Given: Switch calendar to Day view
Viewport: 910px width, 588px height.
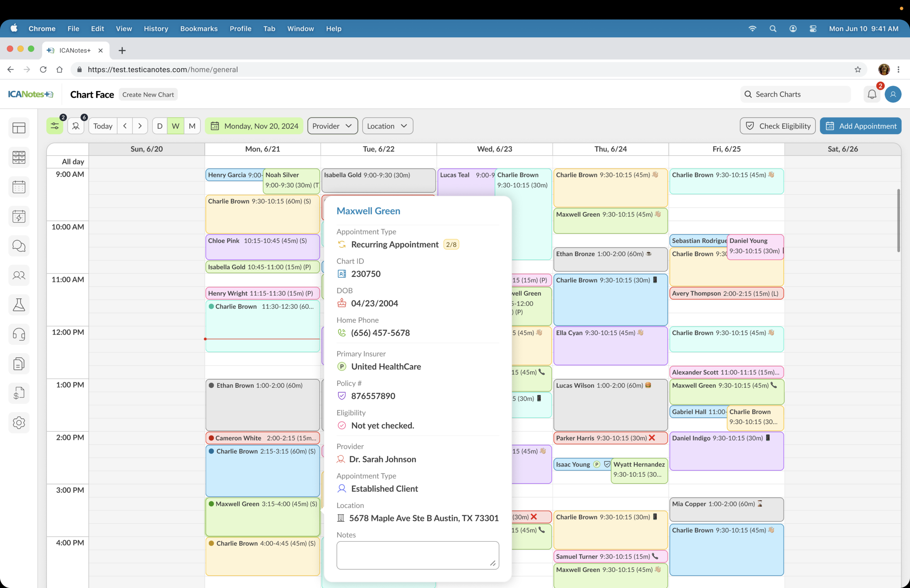Looking at the screenshot, I should click(x=160, y=126).
